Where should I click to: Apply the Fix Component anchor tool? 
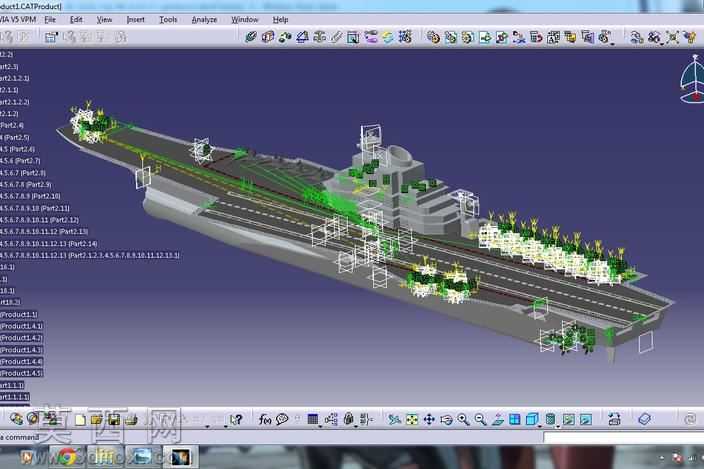coord(319,37)
